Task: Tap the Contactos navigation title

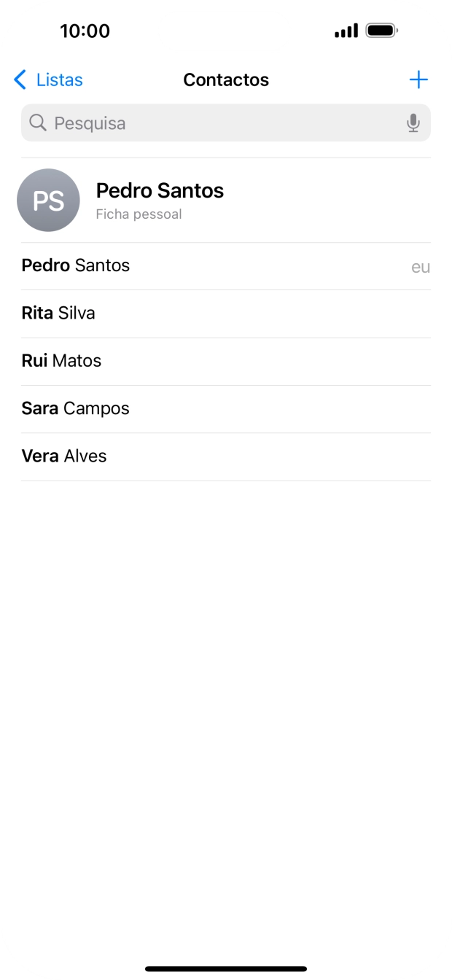Action: pos(226,79)
